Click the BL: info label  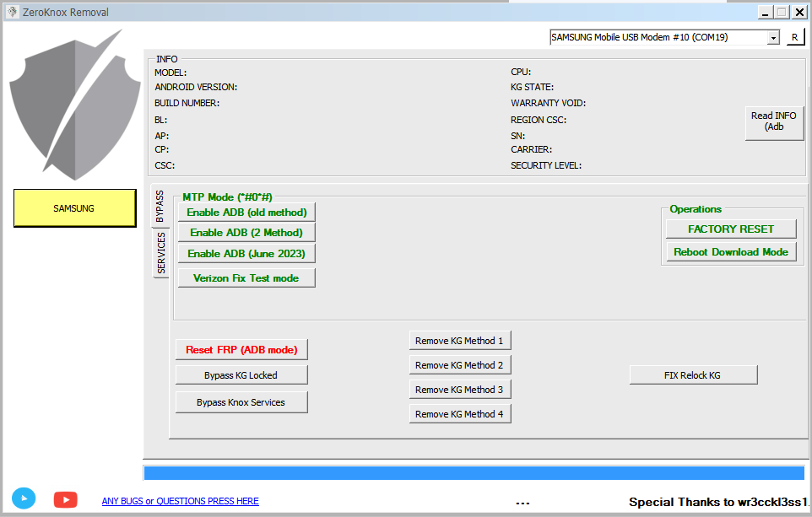tap(160, 120)
